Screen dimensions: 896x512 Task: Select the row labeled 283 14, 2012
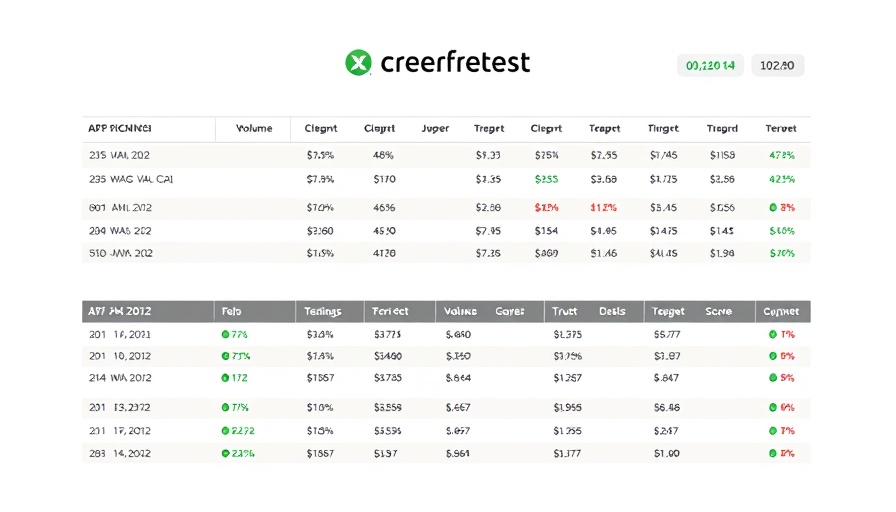pos(446,453)
